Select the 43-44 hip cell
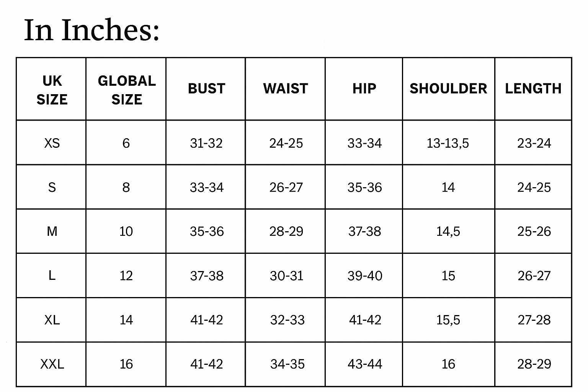 (365, 364)
